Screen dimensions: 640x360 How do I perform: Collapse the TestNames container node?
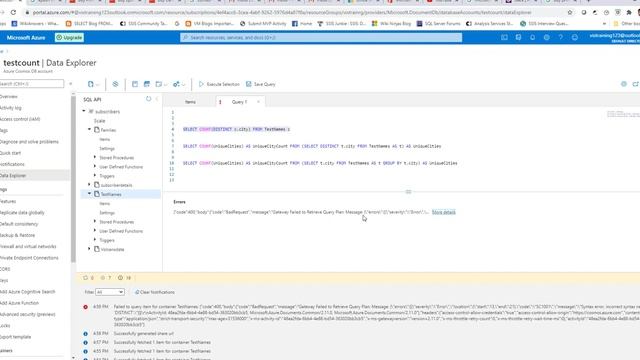tap(89, 194)
